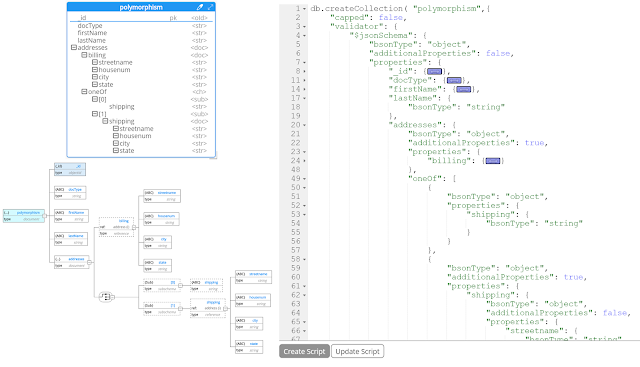Select the polymorphism root node in diagram
Image resolution: width=640 pixels, height=367 pixels.
click(24, 216)
